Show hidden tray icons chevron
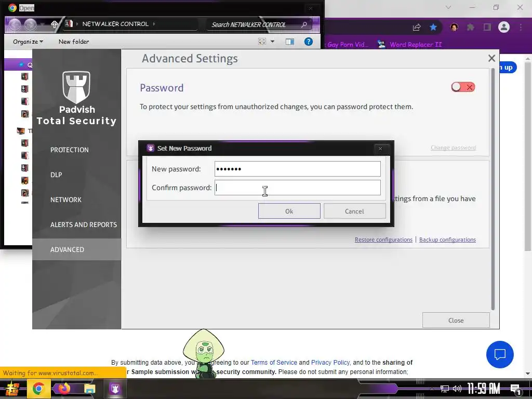This screenshot has width=532, height=399. (432, 389)
